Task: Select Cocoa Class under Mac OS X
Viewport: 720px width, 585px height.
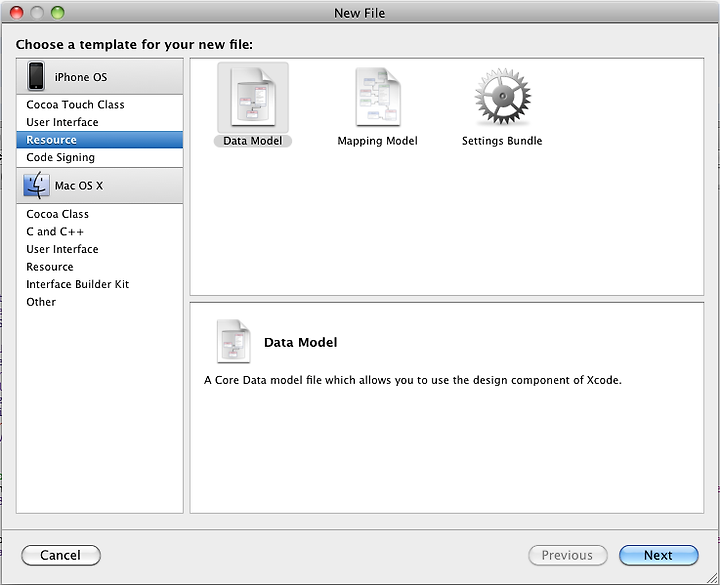Action: (x=100, y=214)
